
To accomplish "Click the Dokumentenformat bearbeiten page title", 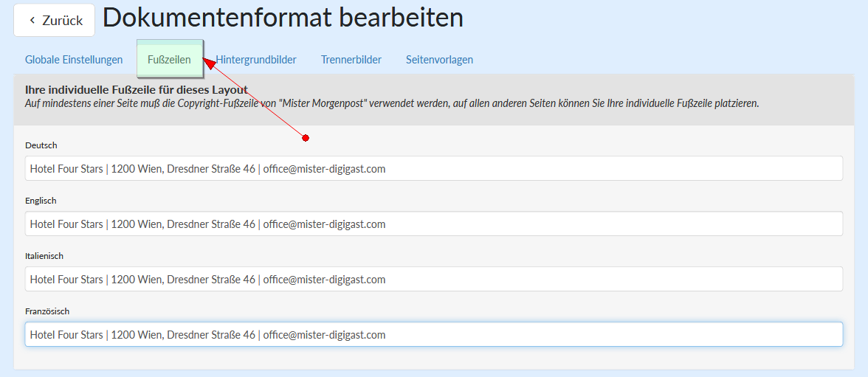I will (x=283, y=18).
